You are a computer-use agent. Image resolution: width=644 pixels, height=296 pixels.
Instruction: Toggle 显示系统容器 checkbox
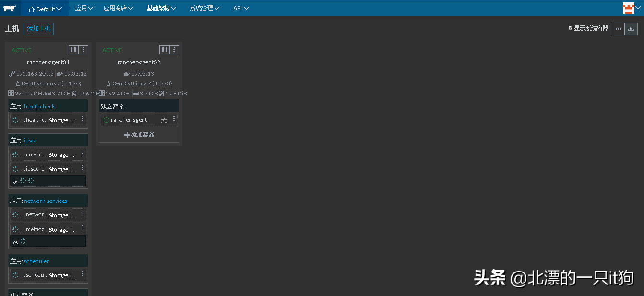point(571,28)
